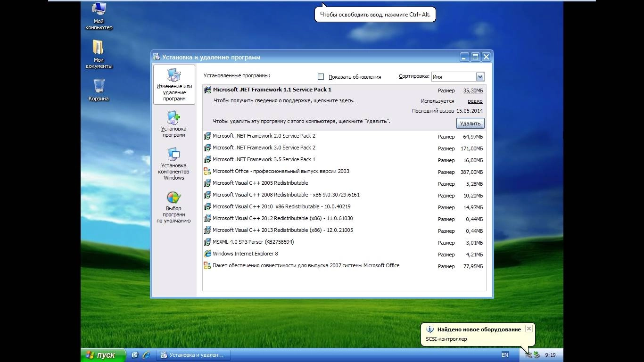Click SCSI-контроллер text in the balloon
The height and width of the screenshot is (362, 644).
(446, 339)
